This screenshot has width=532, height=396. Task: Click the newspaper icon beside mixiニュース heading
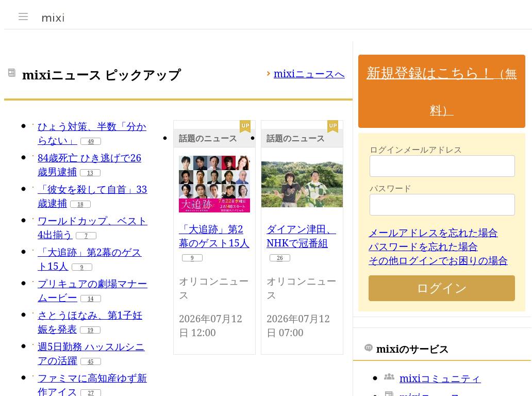(11, 73)
